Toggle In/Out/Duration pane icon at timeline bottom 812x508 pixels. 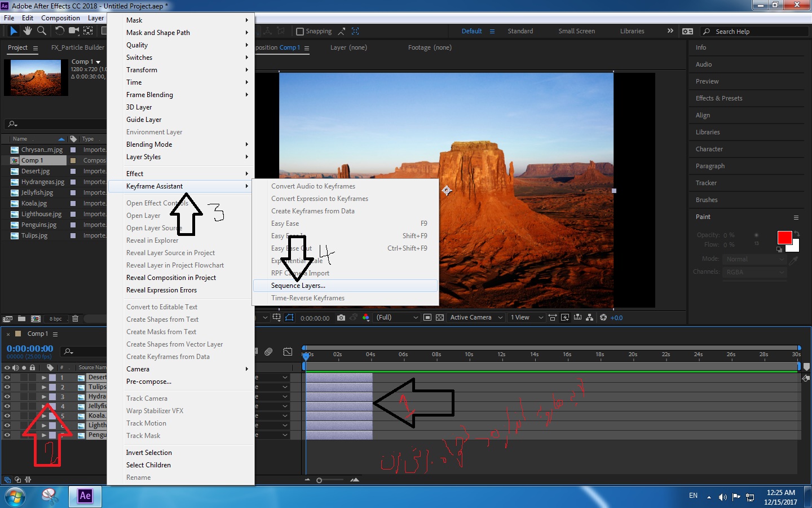28,480
